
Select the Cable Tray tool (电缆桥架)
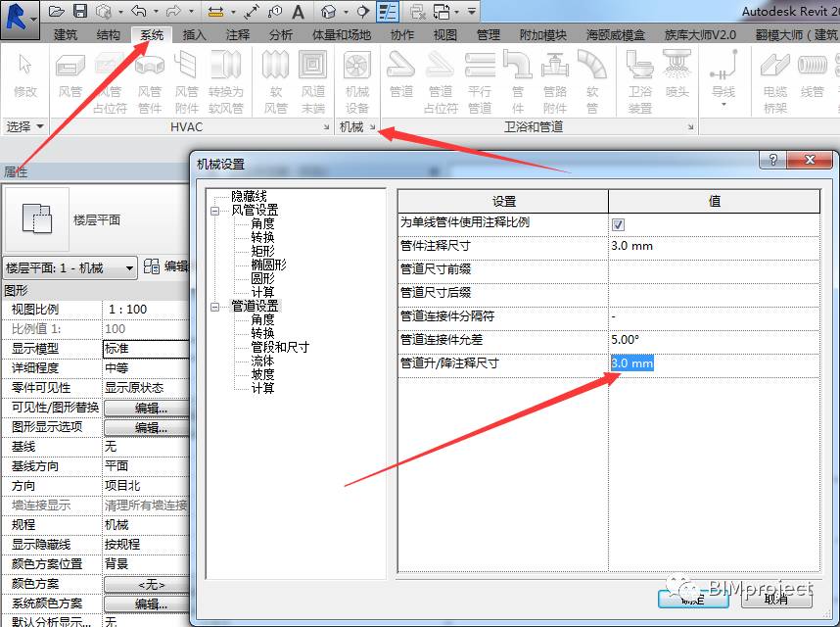774,82
